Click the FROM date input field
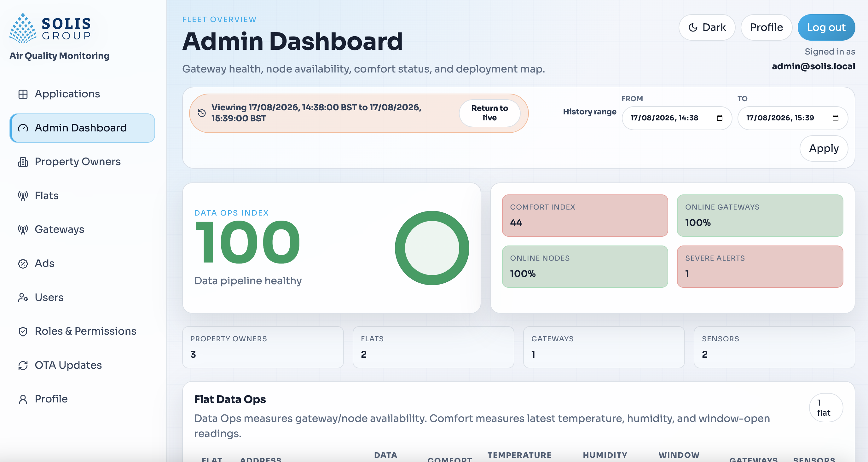The width and height of the screenshot is (868, 462). pos(677,118)
